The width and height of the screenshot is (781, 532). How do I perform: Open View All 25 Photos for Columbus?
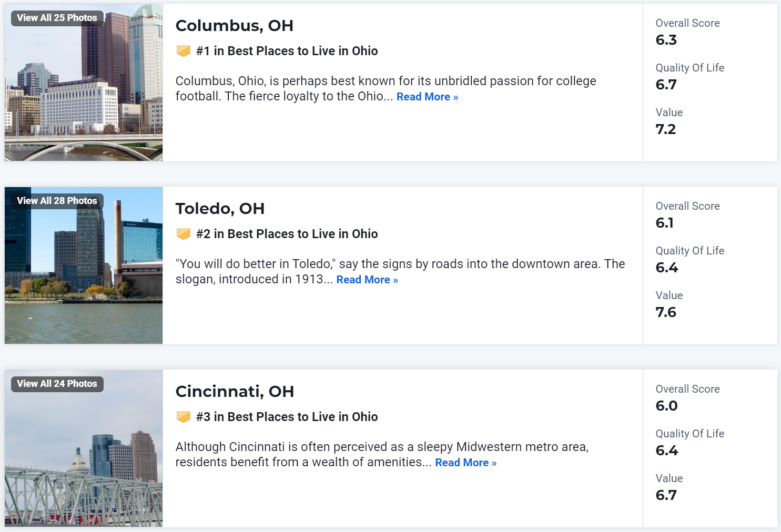[x=57, y=18]
